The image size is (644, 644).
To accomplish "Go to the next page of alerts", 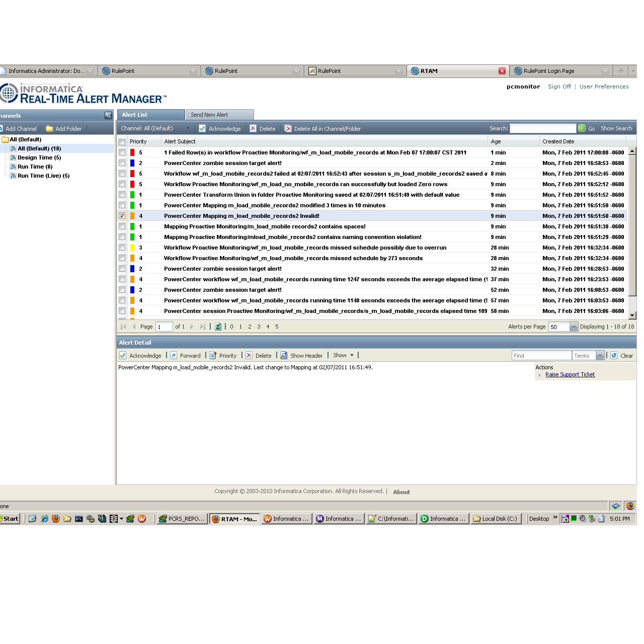I will (192, 327).
